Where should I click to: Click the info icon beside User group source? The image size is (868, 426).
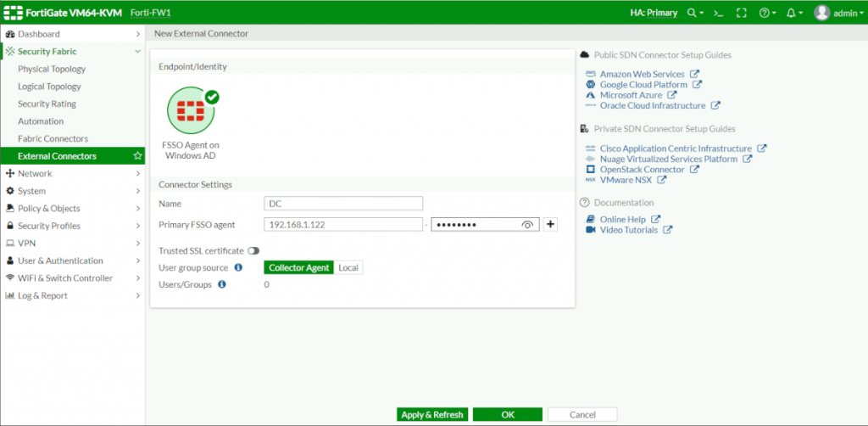pos(238,268)
